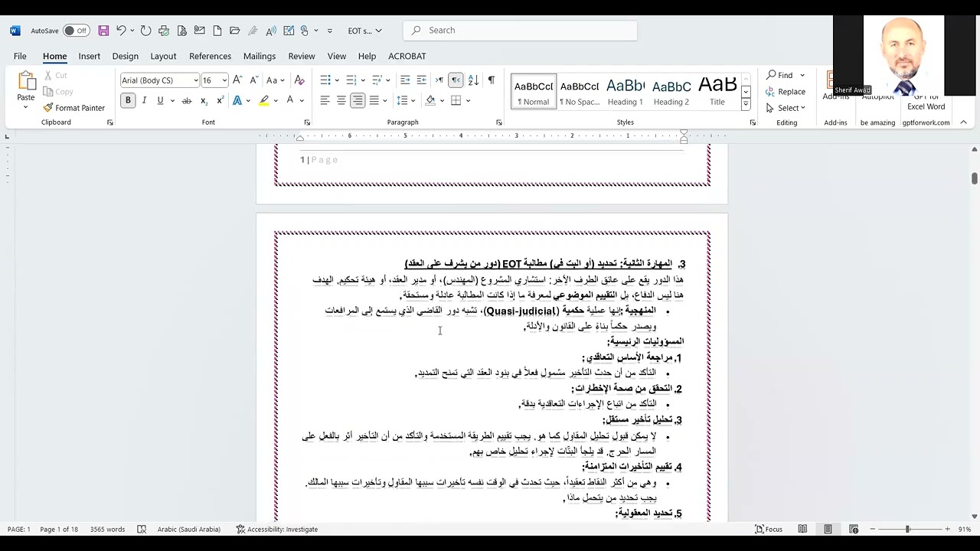
Task: Switch to the Design tab
Action: 125,56
